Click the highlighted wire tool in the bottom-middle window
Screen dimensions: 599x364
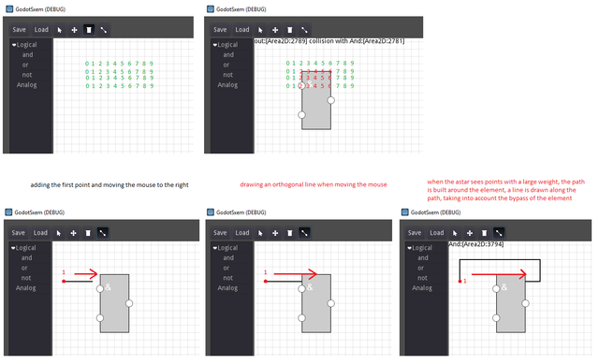(x=304, y=233)
